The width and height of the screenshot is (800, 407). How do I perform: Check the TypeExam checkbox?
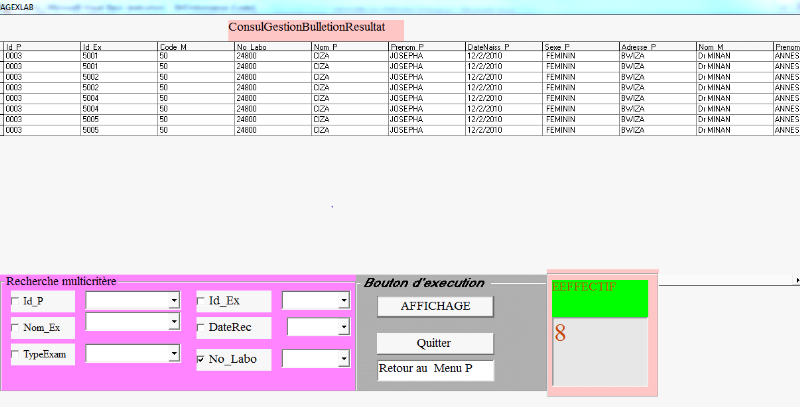pos(15,355)
